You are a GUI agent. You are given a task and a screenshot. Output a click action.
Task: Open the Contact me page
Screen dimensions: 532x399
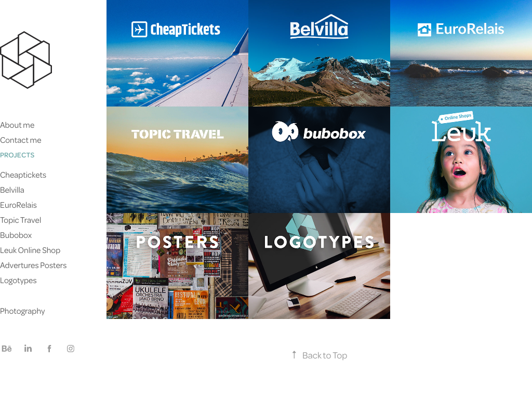tap(21, 140)
